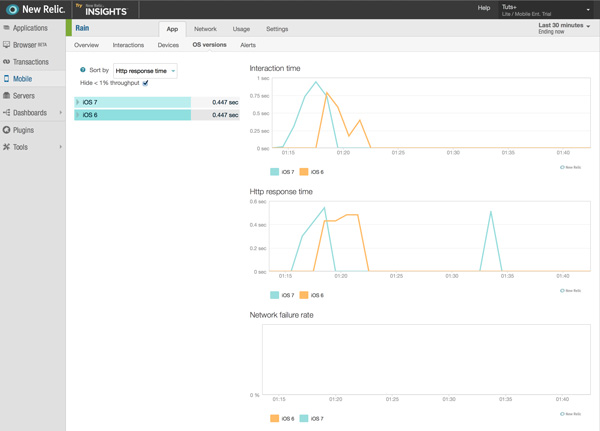Click the Help link in header

(484, 8)
